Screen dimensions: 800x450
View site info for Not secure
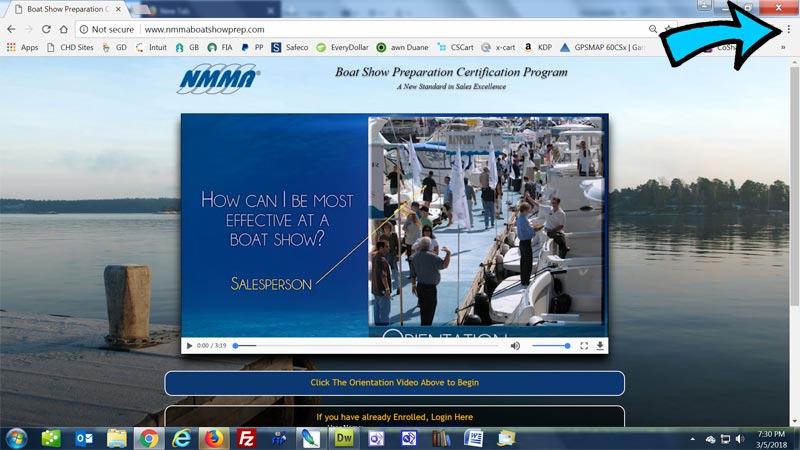coord(107,30)
